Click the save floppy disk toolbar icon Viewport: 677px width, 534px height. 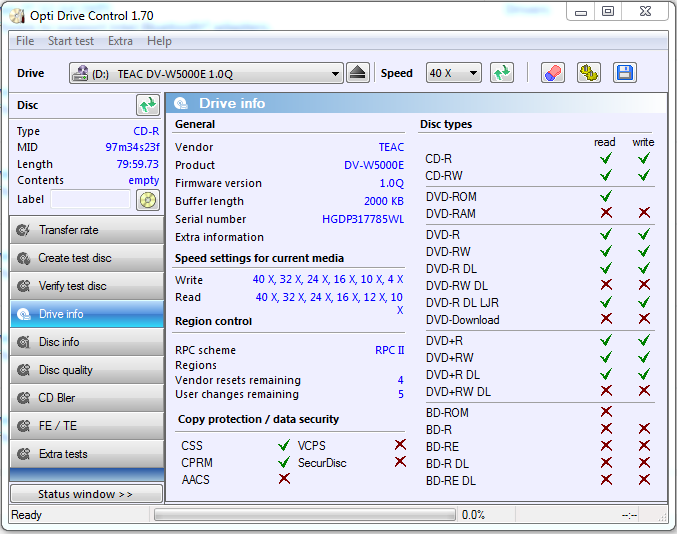click(x=625, y=73)
